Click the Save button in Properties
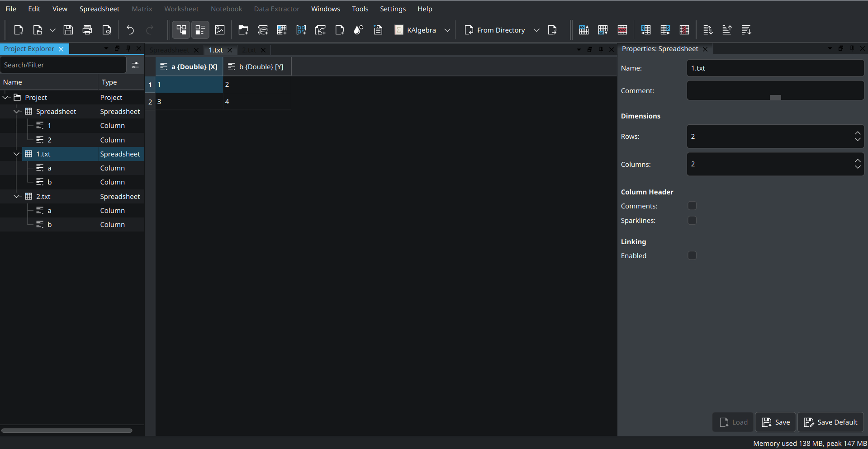The image size is (868, 449). (776, 422)
